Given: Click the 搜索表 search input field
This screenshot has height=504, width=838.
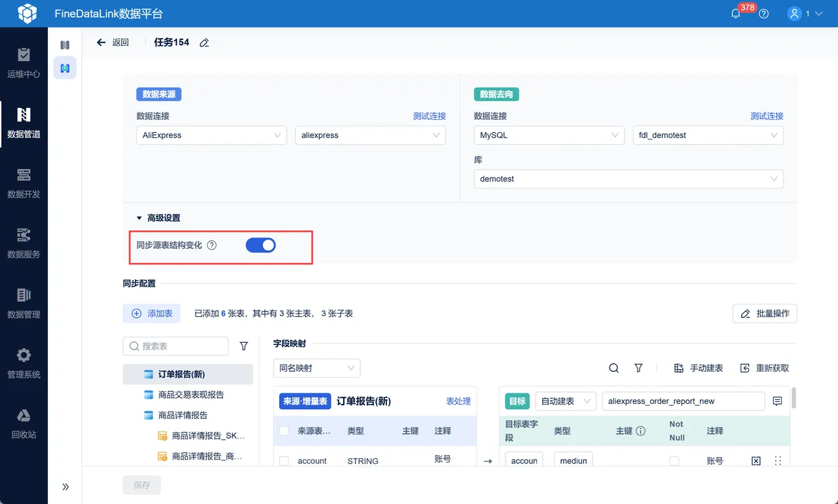Looking at the screenshot, I should click(175, 346).
